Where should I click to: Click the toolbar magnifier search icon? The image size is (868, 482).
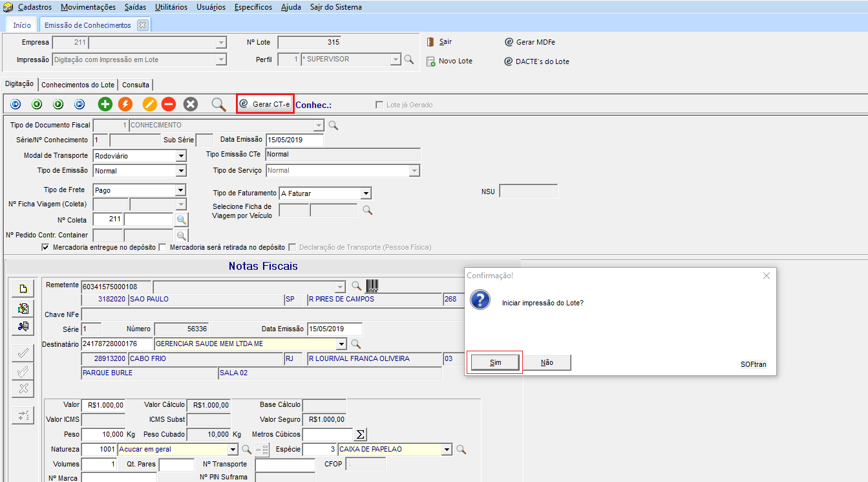[219, 104]
